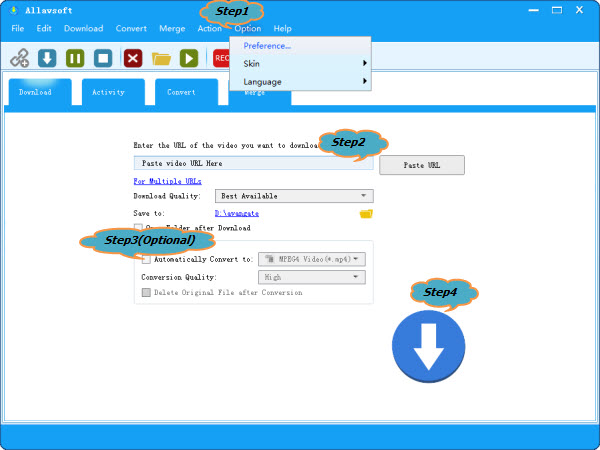The width and height of the screenshot is (600, 450).
Task: Click the add URL link icon
Action: coord(20,58)
